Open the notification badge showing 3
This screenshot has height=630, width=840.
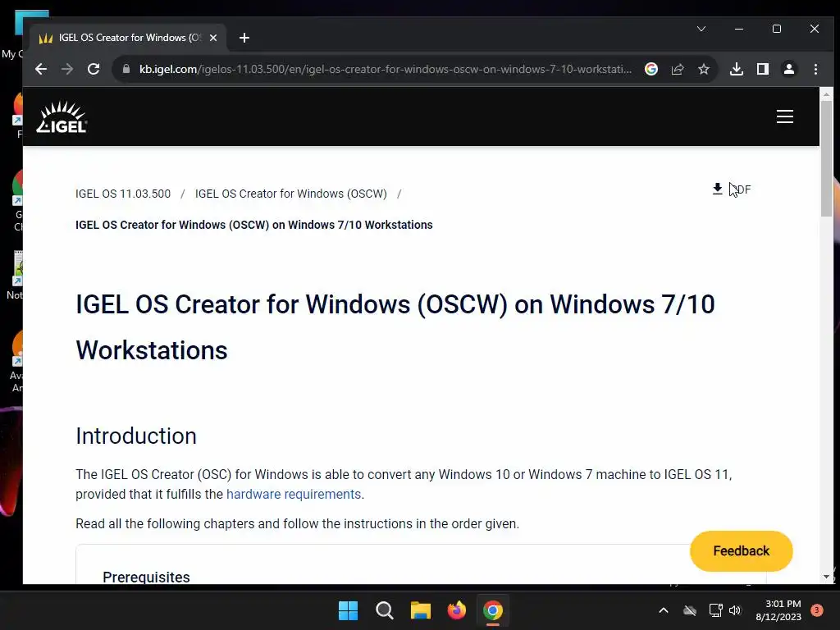click(817, 610)
